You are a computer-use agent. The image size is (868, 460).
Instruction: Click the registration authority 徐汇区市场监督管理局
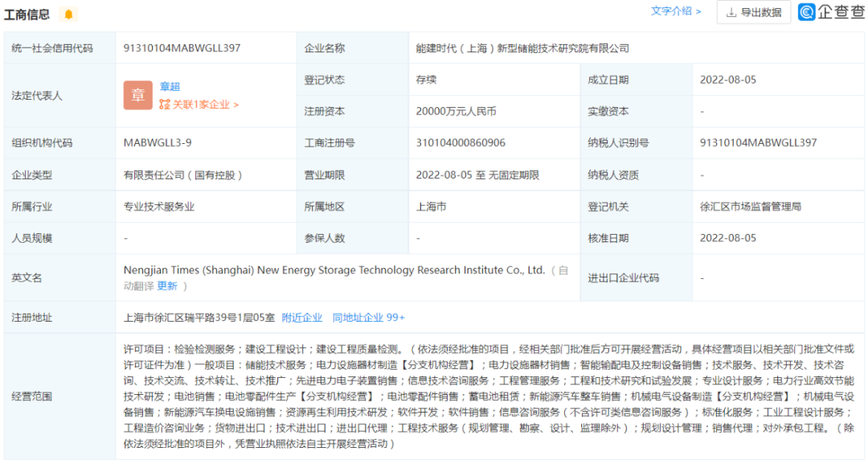tap(751, 207)
